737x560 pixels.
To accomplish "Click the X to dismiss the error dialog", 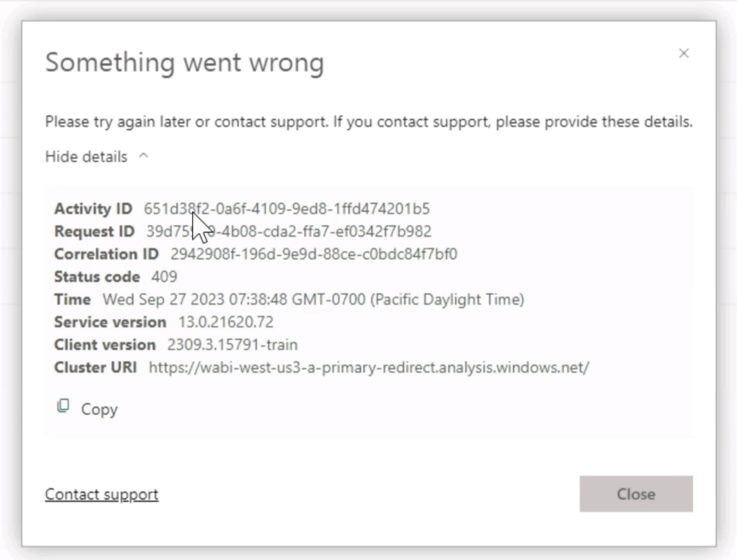I will (x=684, y=53).
